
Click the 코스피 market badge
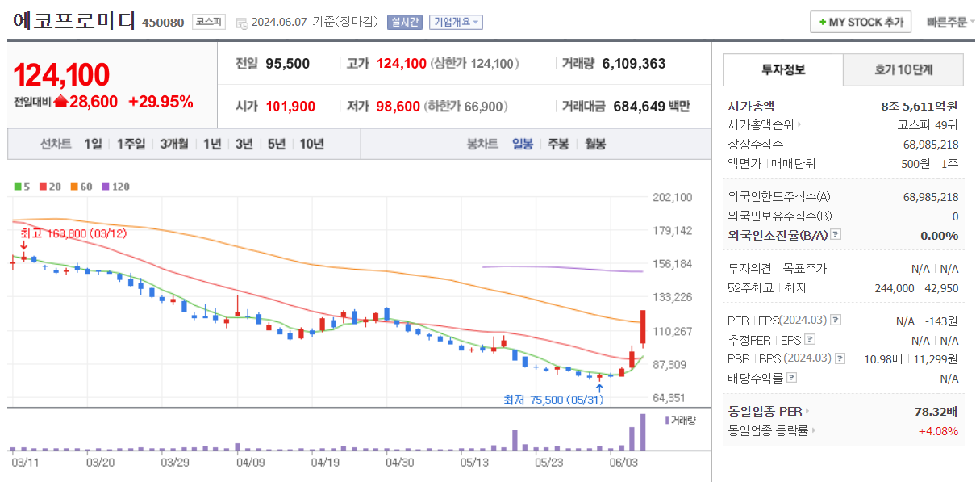(208, 22)
